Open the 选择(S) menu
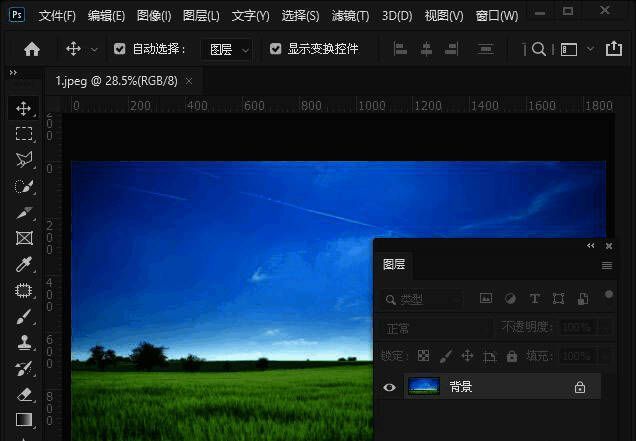Viewport: 636px width, 441px height. coord(300,15)
